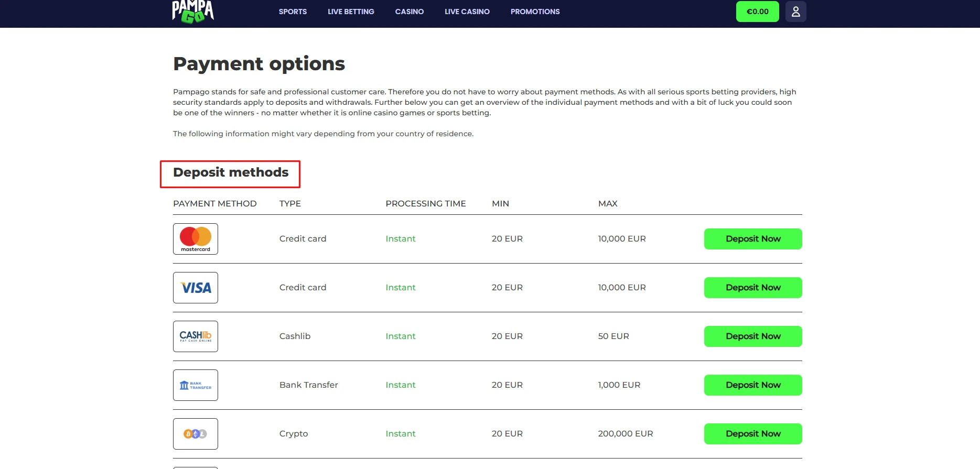Click 20 EUR minimum in Bank Transfer row
Image resolution: width=980 pixels, height=469 pixels.
click(x=507, y=385)
